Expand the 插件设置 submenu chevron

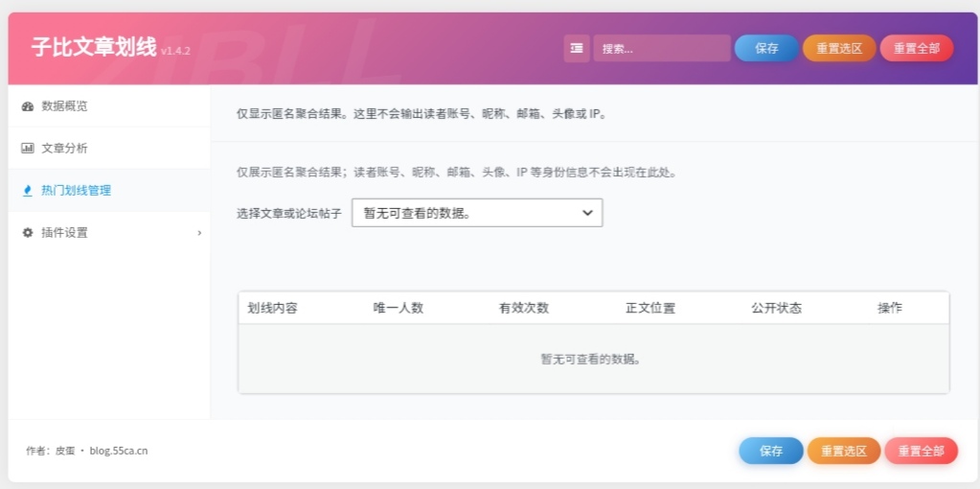click(199, 233)
